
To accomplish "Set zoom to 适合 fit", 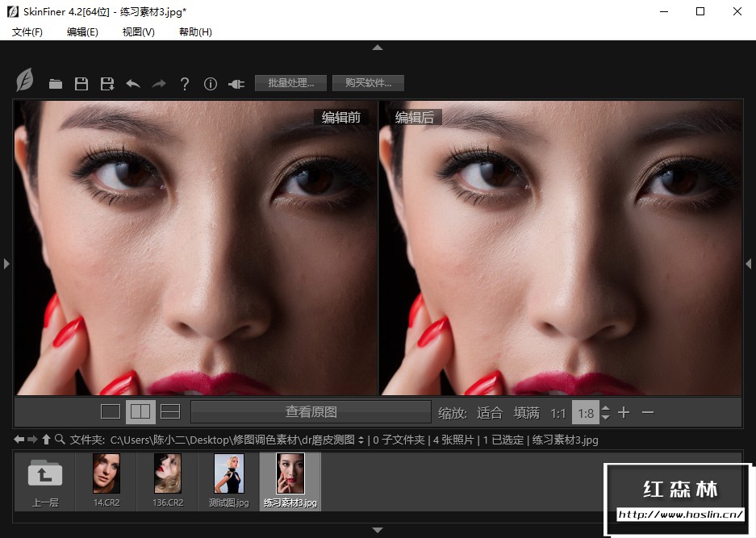I will pyautogui.click(x=490, y=413).
